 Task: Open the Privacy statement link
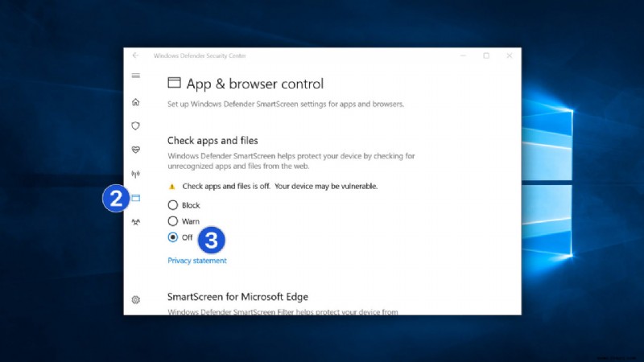(196, 261)
